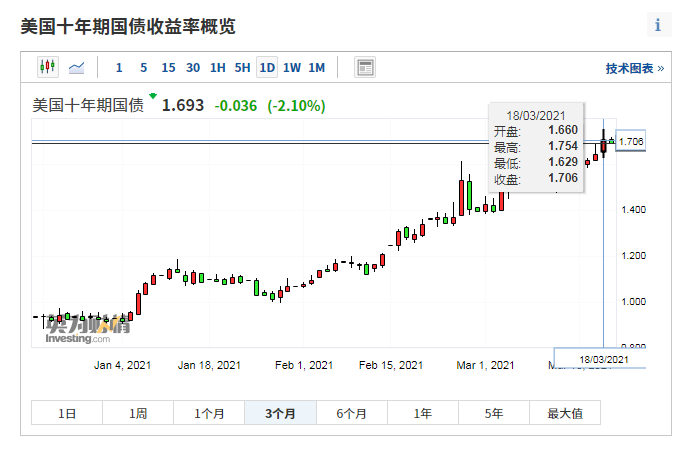Toggle the 1D daily interval
The image size is (685, 452).
pyautogui.click(x=267, y=68)
